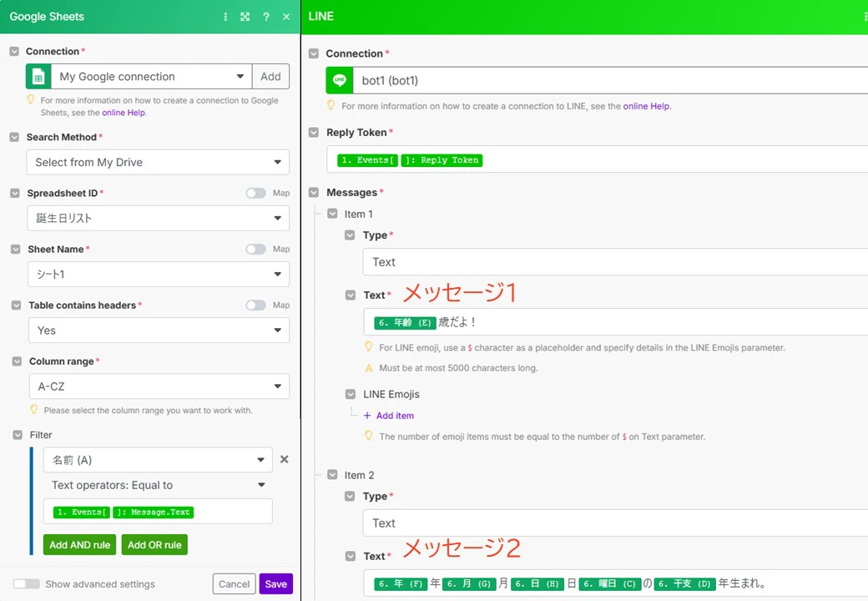The height and width of the screenshot is (601, 868).
Task: Collapse the Sheet Name section
Action: (x=16, y=250)
